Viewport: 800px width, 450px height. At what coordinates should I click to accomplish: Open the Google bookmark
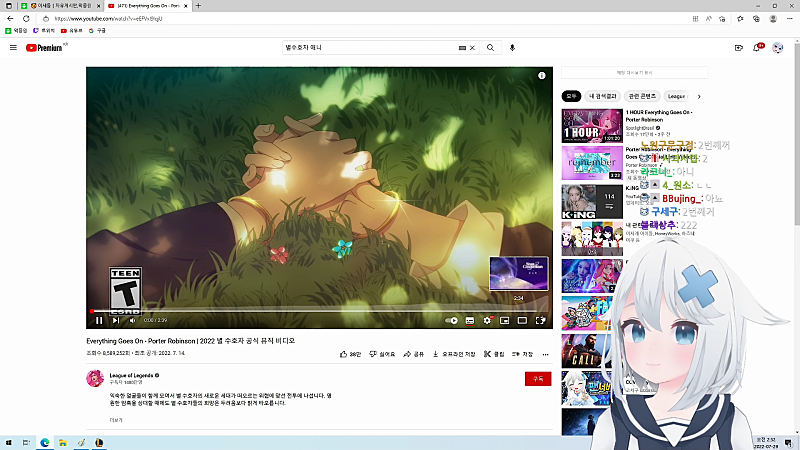click(x=97, y=31)
